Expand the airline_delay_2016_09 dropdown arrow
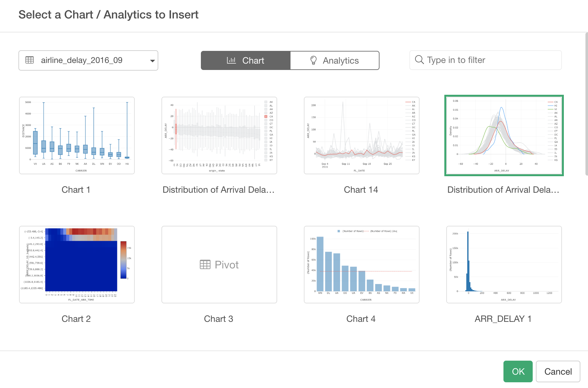Screen dimensions: 588x388 (152, 61)
